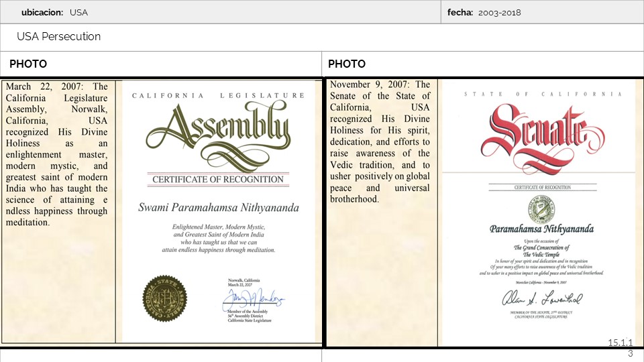Click the gold California State Assembly seal
The image size is (644, 362).
pos(162,296)
